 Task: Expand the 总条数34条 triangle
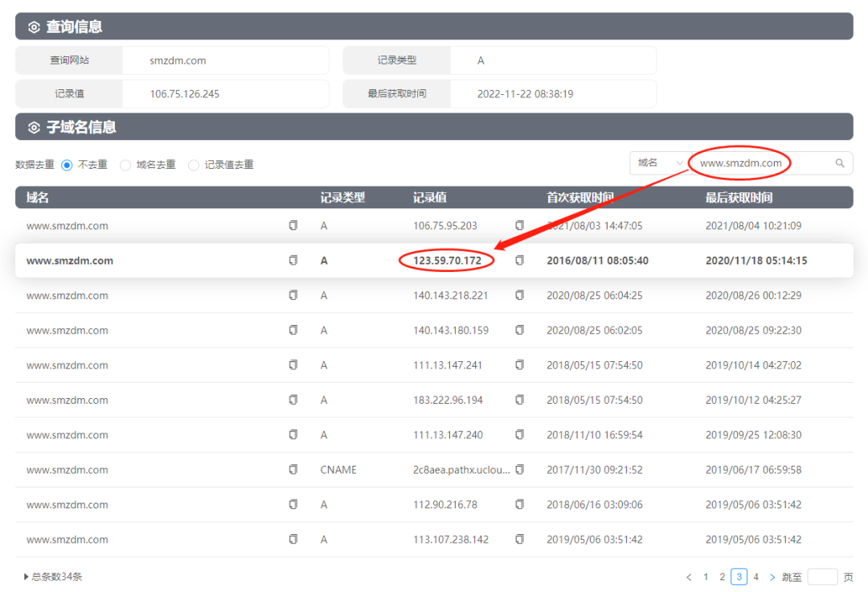(26, 577)
